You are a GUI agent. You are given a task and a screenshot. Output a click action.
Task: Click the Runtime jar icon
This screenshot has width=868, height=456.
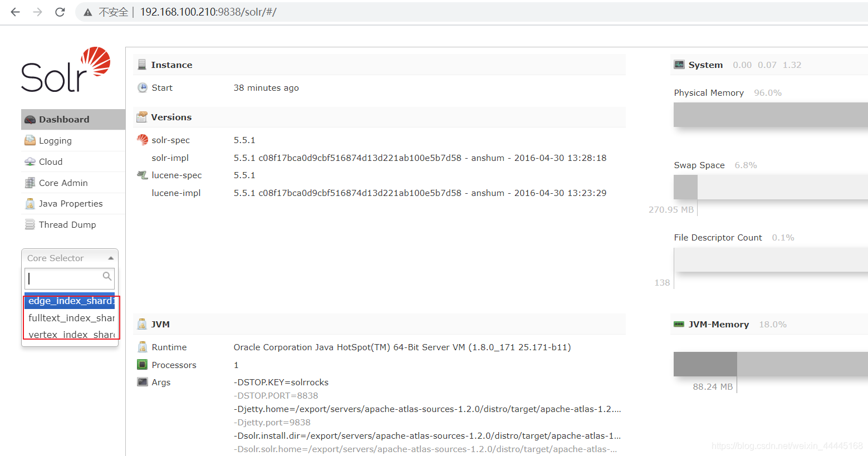[x=143, y=347]
